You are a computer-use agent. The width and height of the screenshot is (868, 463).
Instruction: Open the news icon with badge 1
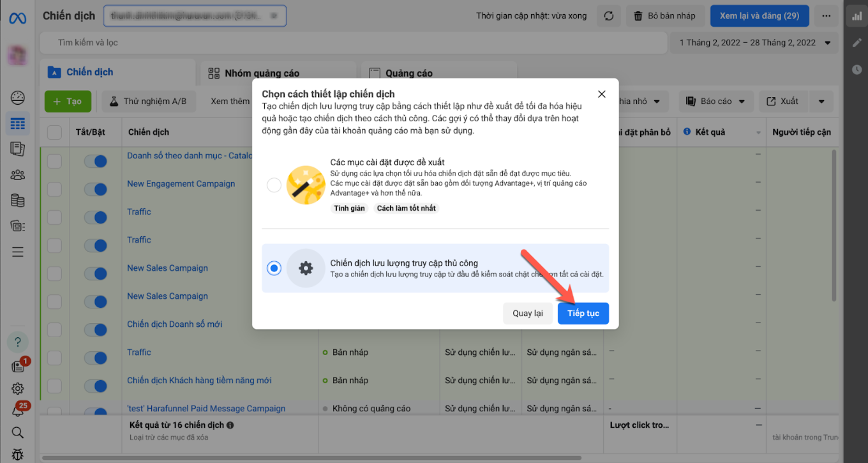pyautogui.click(x=18, y=366)
